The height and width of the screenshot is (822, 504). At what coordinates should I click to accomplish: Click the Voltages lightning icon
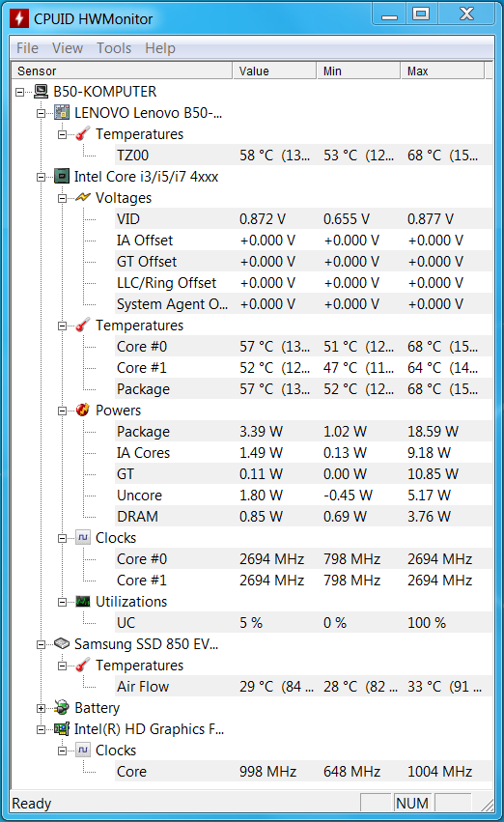click(83, 198)
